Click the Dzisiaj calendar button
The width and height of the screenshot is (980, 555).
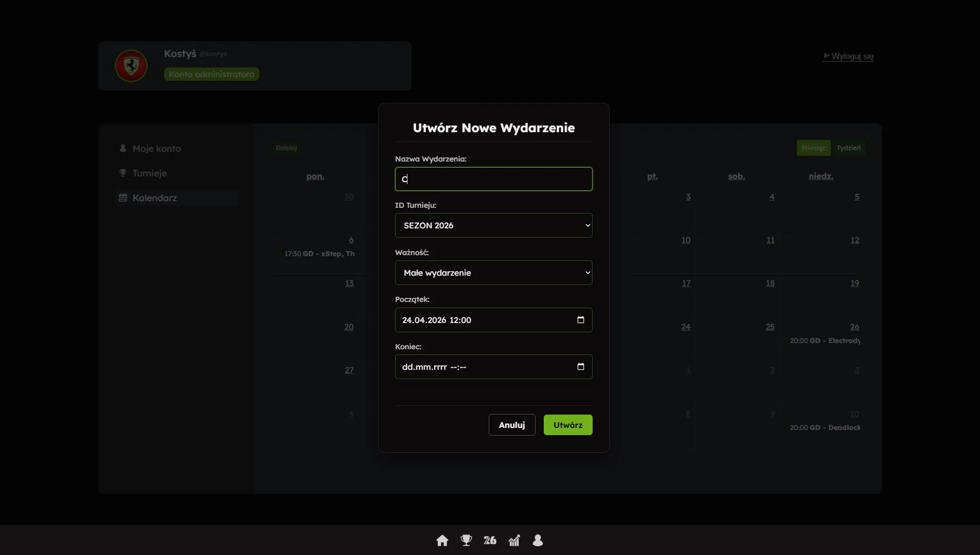286,148
